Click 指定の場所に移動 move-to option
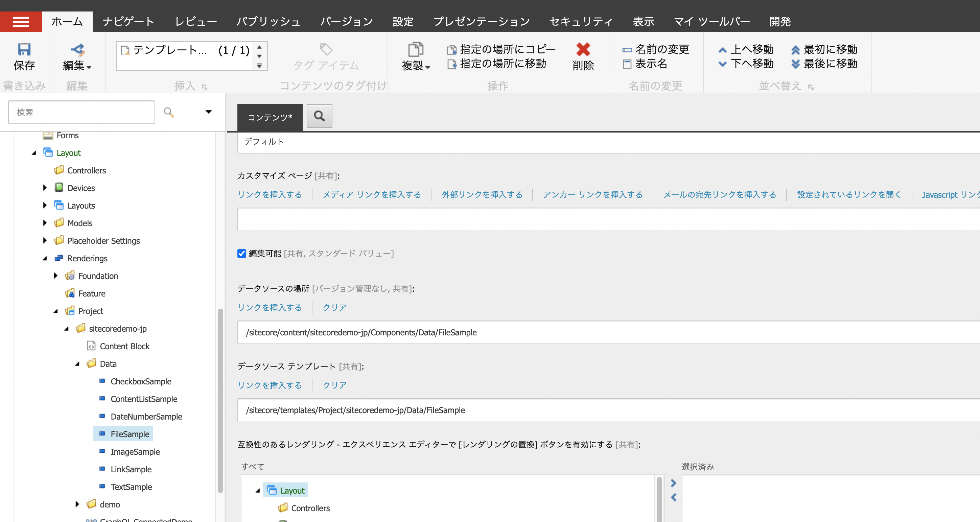Screen dimensions: 980x522 pyautogui.click(x=496, y=64)
